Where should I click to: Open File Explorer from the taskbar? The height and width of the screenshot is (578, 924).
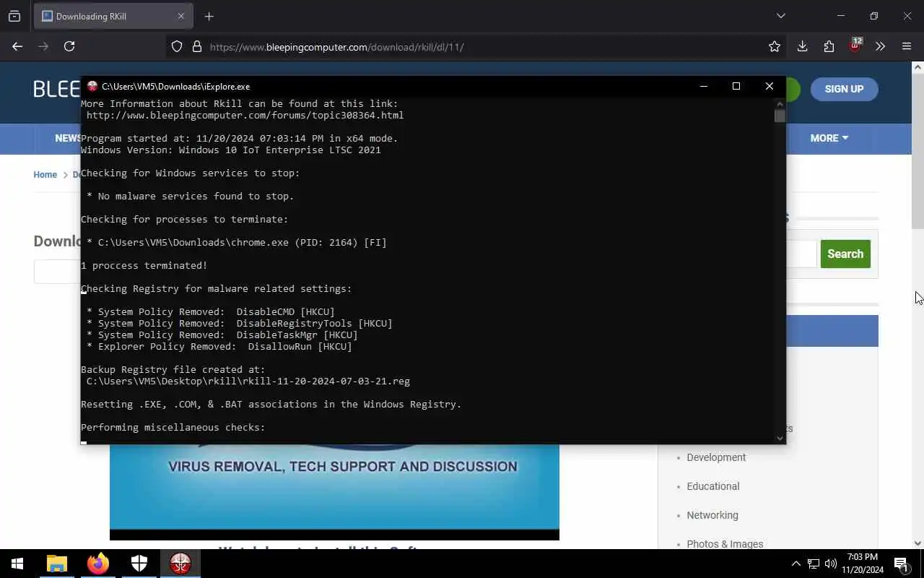click(x=57, y=564)
